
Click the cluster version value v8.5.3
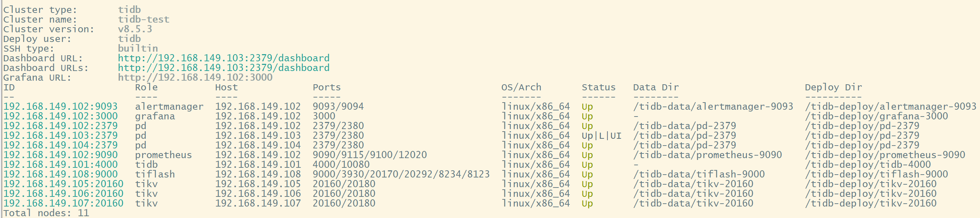[x=135, y=29]
